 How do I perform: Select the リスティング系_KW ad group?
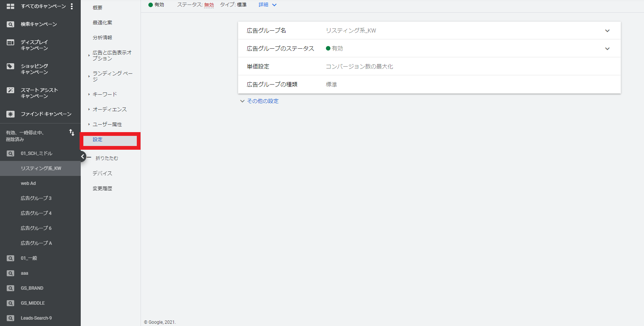coord(41,168)
